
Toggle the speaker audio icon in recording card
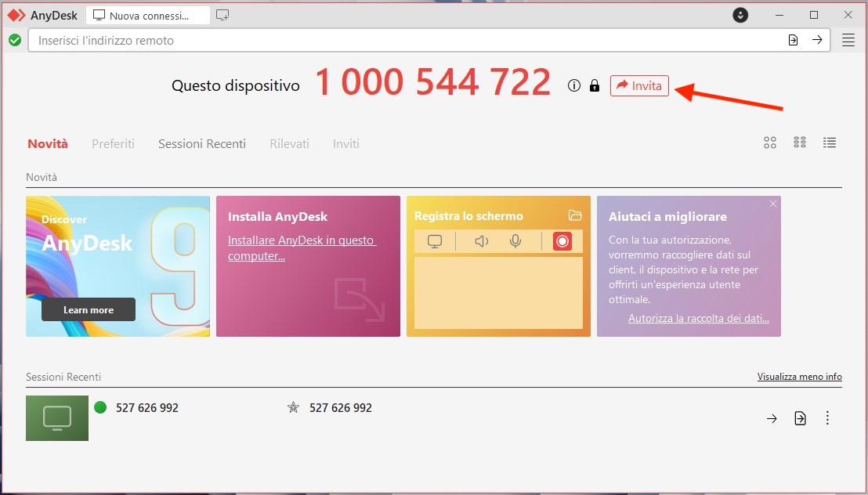[x=482, y=241]
